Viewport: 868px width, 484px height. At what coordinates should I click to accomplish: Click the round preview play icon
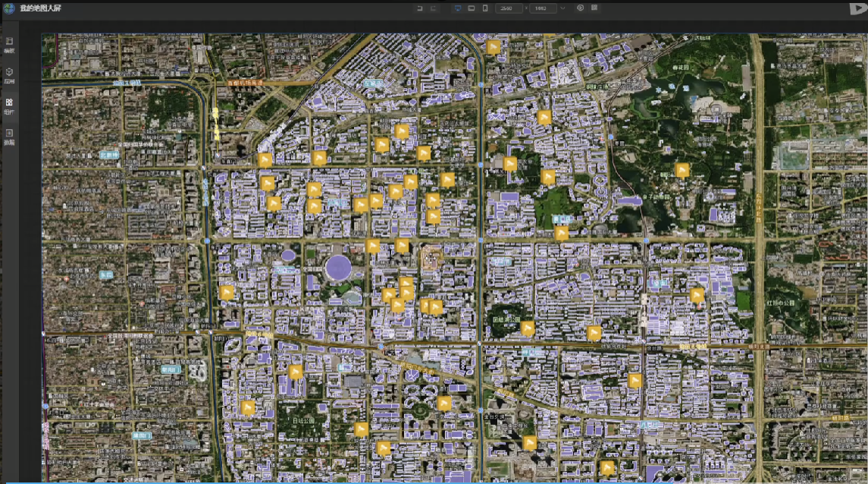(581, 8)
